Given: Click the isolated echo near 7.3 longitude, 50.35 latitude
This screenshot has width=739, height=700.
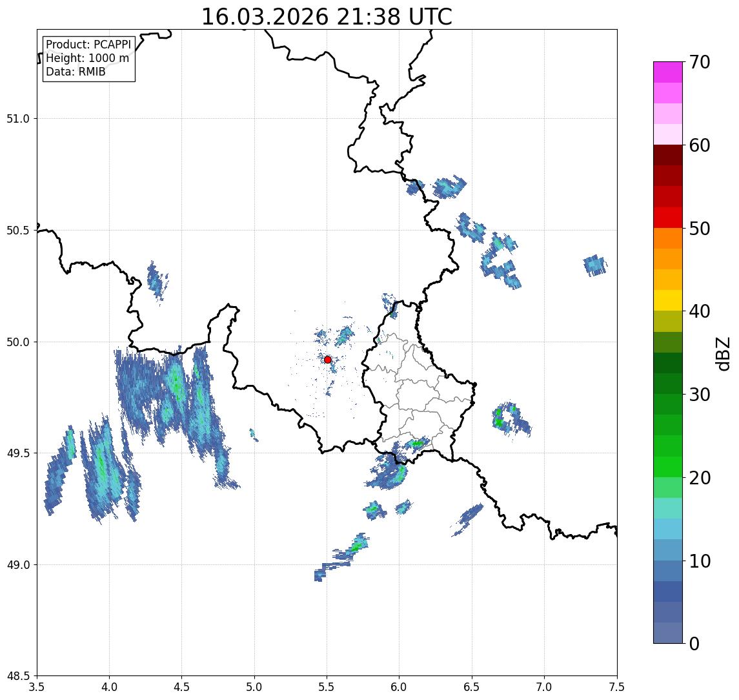Looking at the screenshot, I should pyautogui.click(x=595, y=265).
